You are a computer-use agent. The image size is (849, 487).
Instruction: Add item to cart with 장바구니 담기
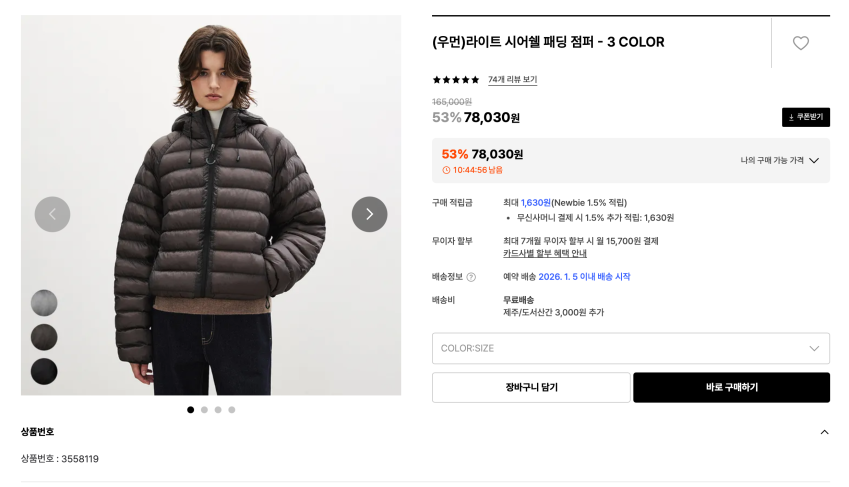click(531, 387)
